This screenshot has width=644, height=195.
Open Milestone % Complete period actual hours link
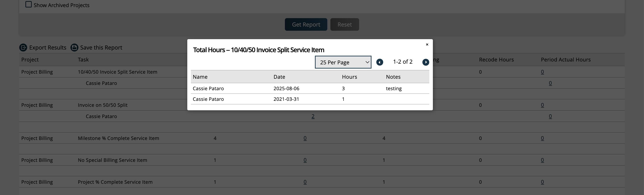coord(542,138)
